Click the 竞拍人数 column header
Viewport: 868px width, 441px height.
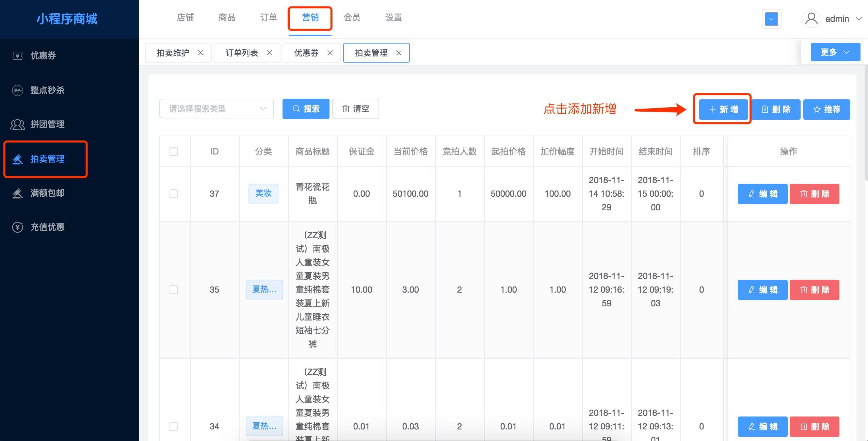(x=460, y=151)
